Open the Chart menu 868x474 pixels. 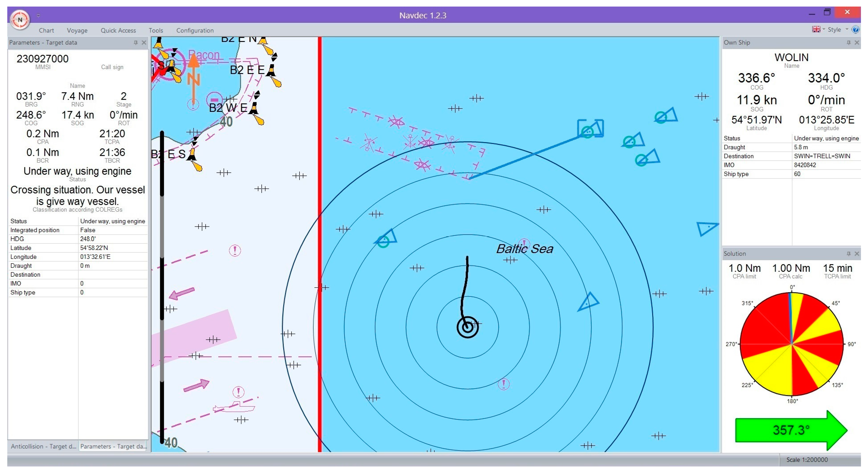[x=46, y=30]
